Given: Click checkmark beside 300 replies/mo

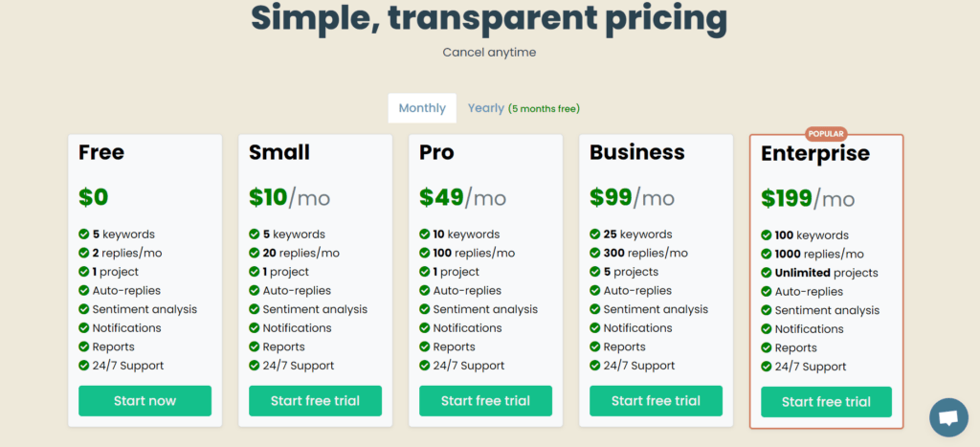Looking at the screenshot, I should 595,253.
